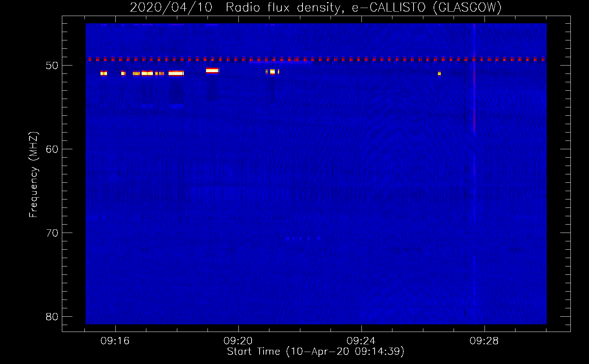The height and width of the screenshot is (364, 589).
Task: Click the bright white-red burst near 09:19
Action: (212, 71)
